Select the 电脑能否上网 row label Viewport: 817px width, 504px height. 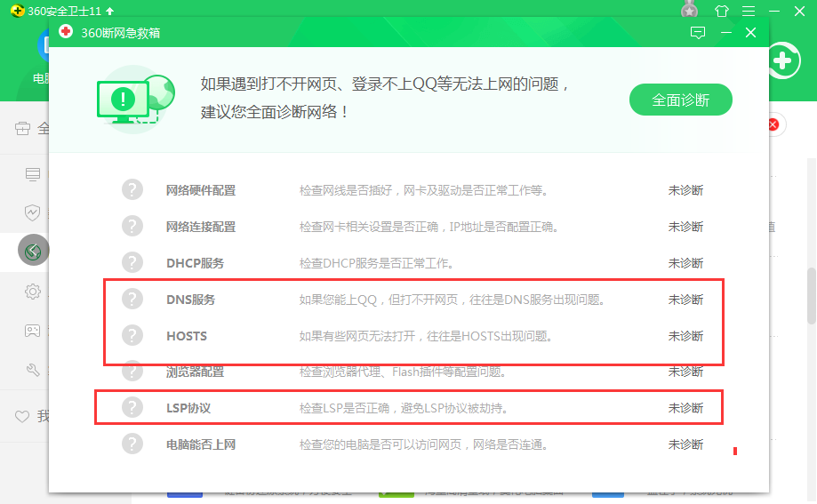coord(201,444)
